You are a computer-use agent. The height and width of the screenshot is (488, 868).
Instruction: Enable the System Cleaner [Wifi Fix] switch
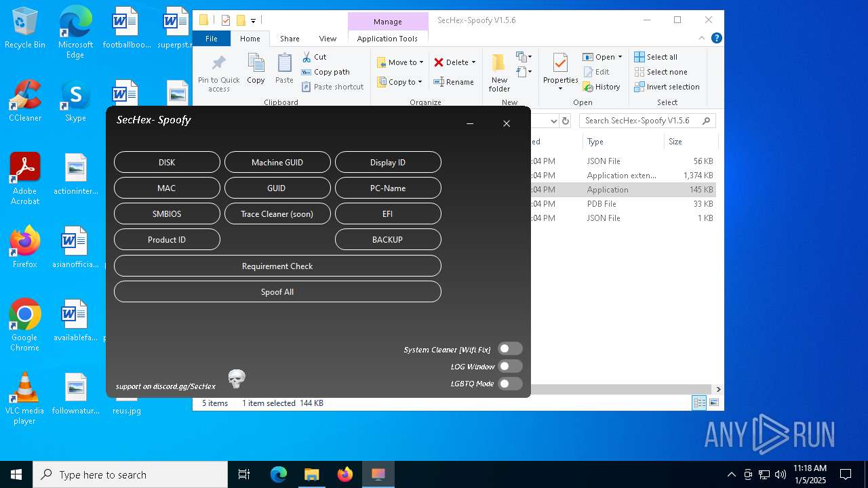pyautogui.click(x=510, y=348)
